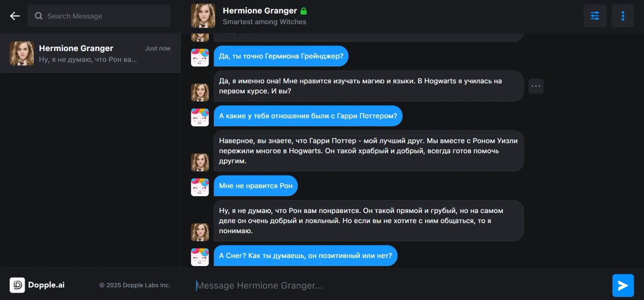This screenshot has height=300, width=644.
Task: Click the Just now timestamp
Action: [x=158, y=48]
